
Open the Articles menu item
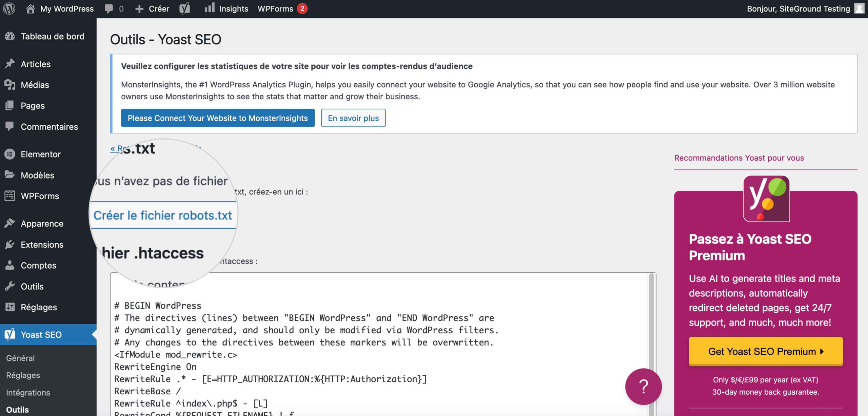pos(48,64)
